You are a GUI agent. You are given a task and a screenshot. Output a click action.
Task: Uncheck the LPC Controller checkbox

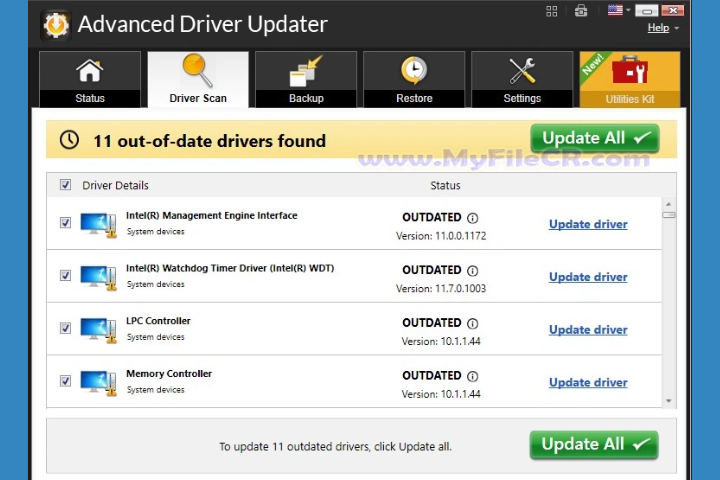point(65,328)
